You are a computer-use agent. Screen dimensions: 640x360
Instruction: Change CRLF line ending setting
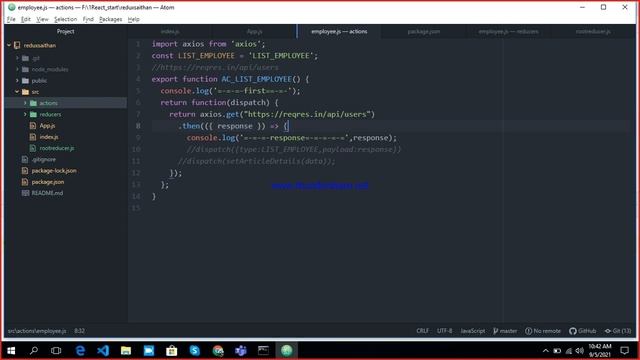tap(422, 331)
